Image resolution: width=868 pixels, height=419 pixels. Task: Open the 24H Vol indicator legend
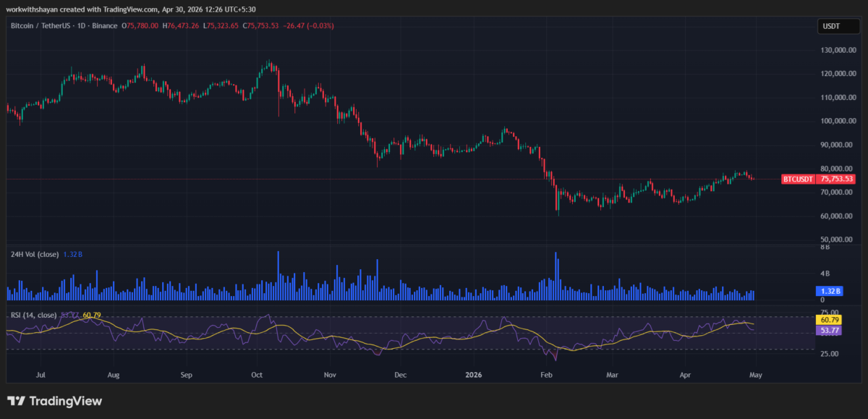35,254
